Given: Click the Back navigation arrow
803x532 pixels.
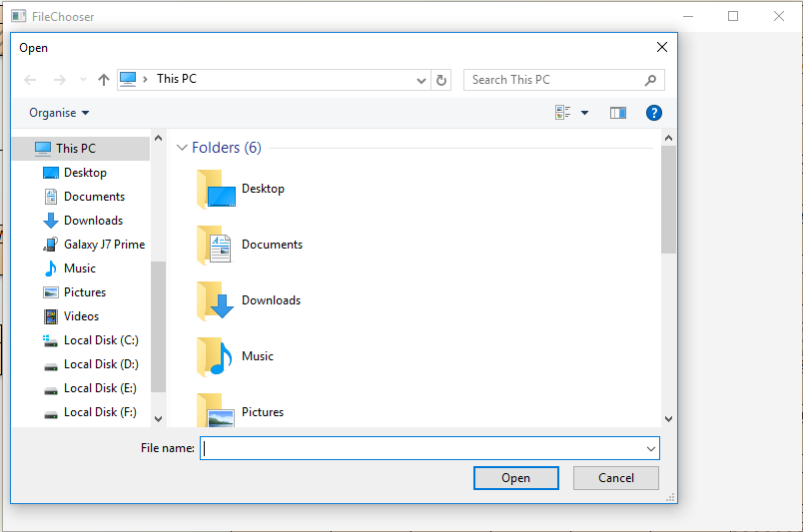Looking at the screenshot, I should (30, 80).
